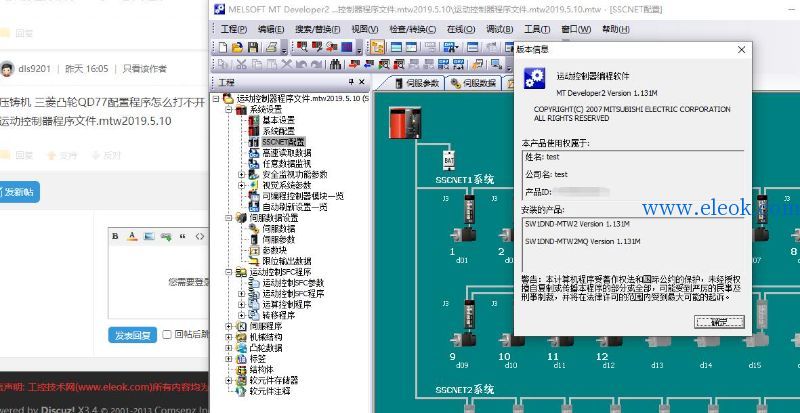Click the 发新帖 button on the forum page
The image size is (800, 413).
[18, 192]
